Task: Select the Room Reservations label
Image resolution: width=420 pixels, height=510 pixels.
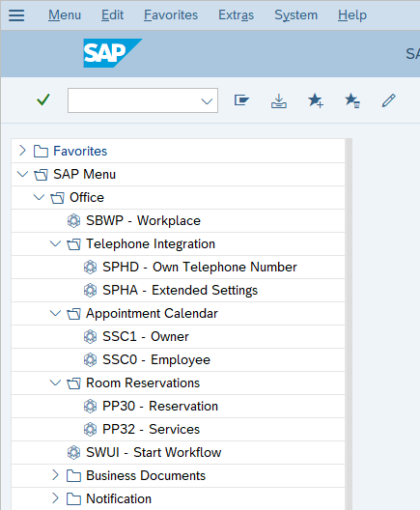Action: point(143,383)
